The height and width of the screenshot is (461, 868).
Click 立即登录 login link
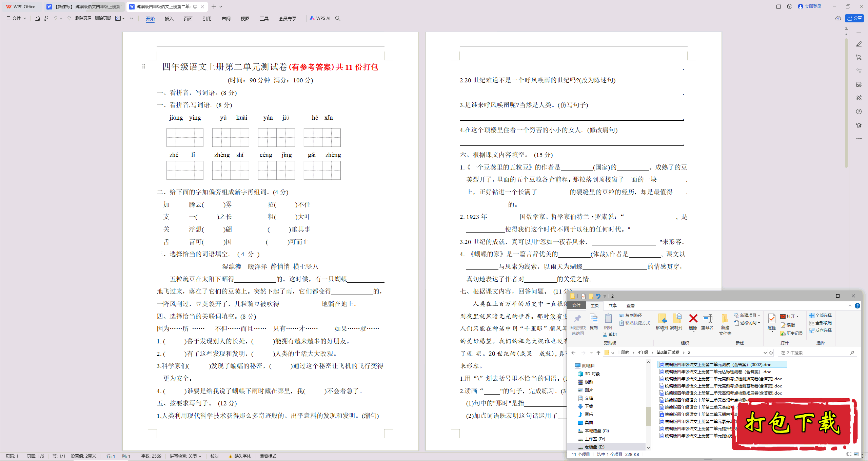(x=810, y=6)
